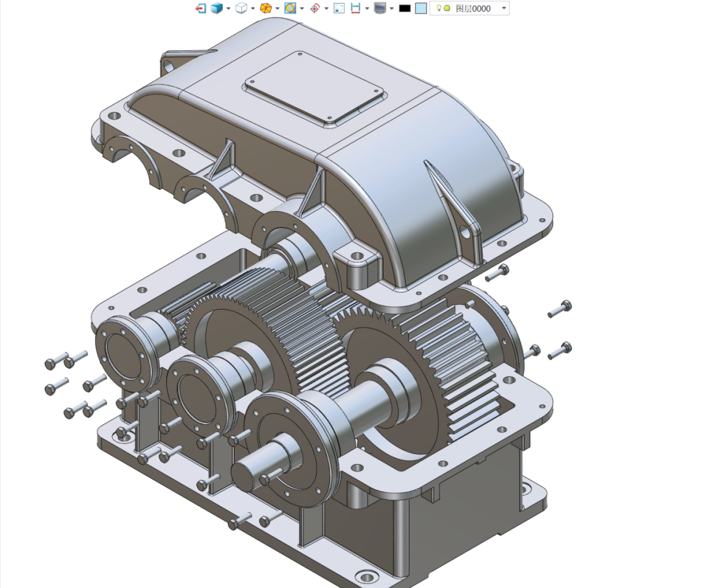Open the monitor display dropdown arrow

click(392, 8)
